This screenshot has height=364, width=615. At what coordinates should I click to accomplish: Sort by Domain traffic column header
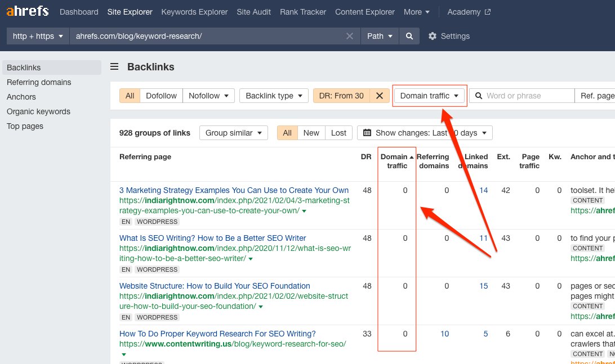click(x=397, y=161)
